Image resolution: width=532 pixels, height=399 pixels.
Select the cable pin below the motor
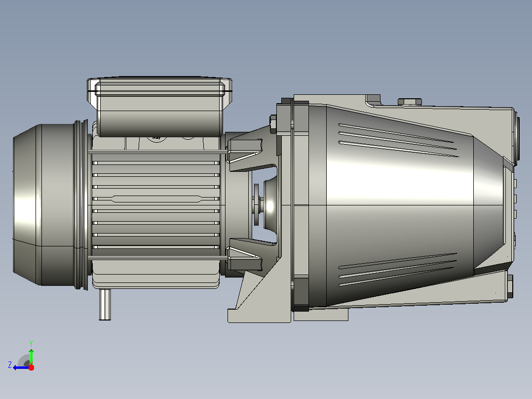click(105, 305)
